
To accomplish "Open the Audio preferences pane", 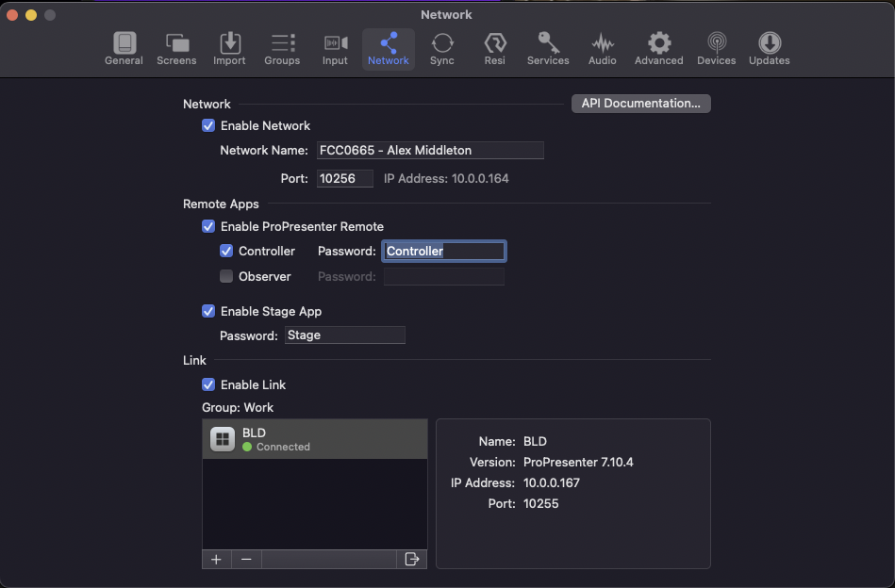I will tap(603, 49).
